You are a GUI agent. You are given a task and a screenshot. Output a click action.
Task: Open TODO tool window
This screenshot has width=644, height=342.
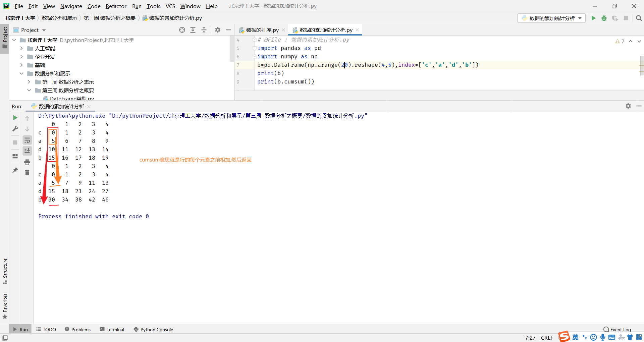click(x=46, y=329)
